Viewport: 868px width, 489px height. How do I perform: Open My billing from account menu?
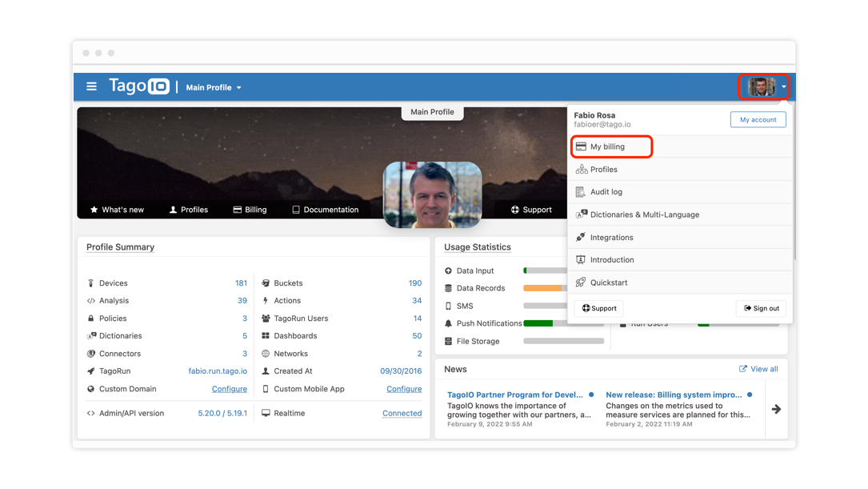tap(680, 146)
